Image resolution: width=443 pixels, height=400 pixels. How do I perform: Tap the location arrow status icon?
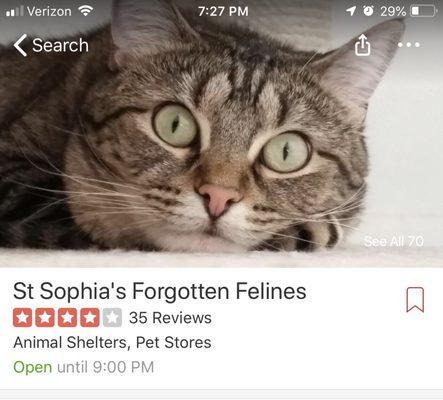[x=351, y=11]
